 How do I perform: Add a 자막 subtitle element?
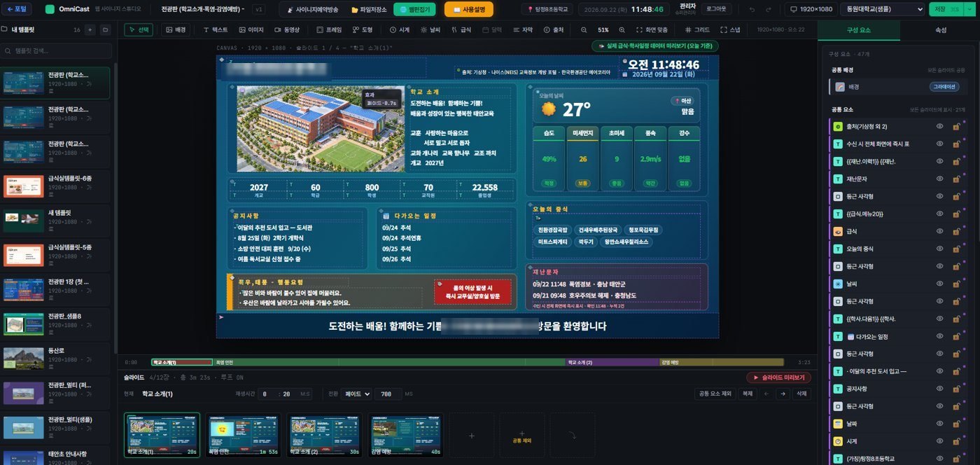pos(523,30)
